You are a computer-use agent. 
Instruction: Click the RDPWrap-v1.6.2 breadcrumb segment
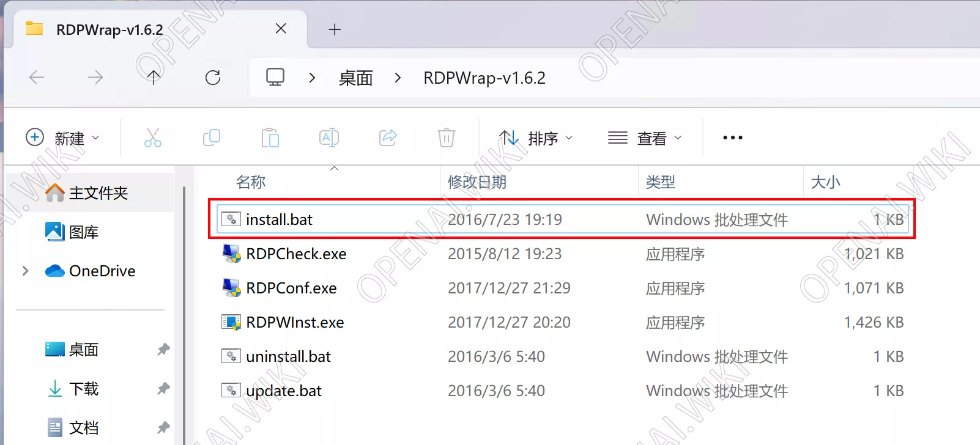click(x=484, y=78)
